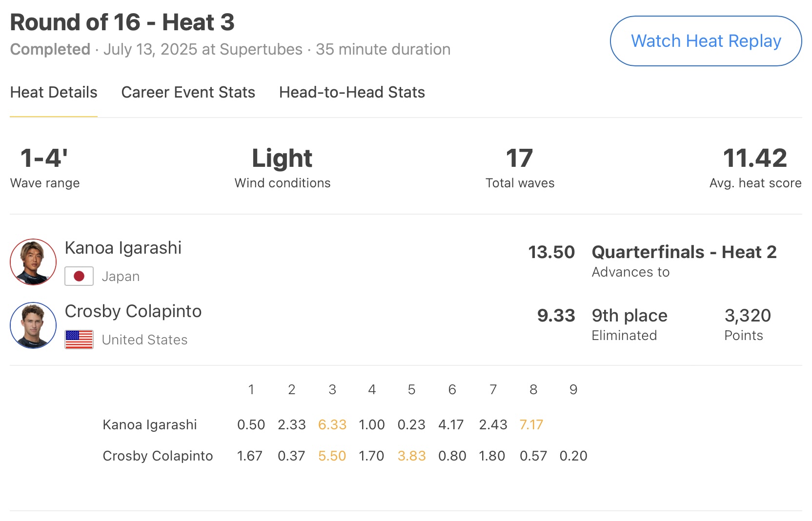Click Crosby Colapinto in the scores table
The image size is (812, 521).
click(x=158, y=456)
